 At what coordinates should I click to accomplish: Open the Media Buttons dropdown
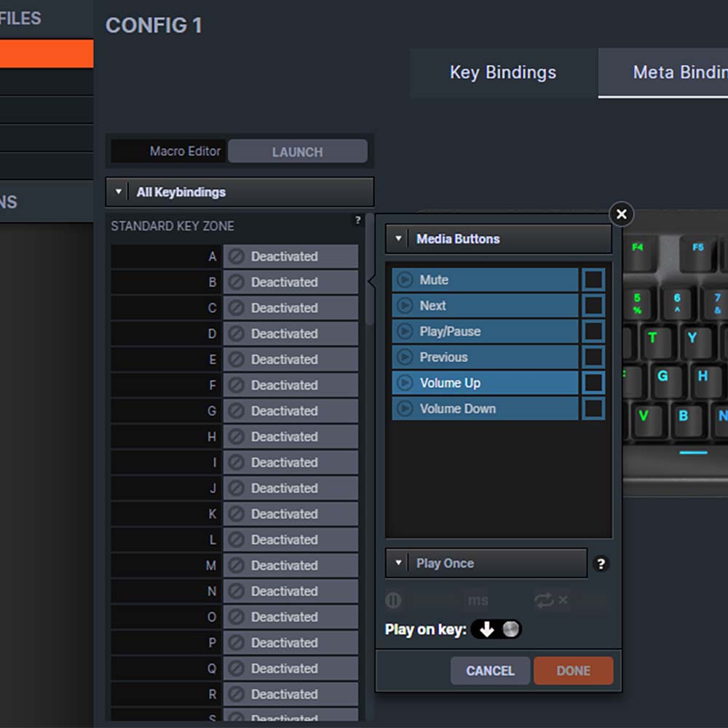click(x=397, y=238)
